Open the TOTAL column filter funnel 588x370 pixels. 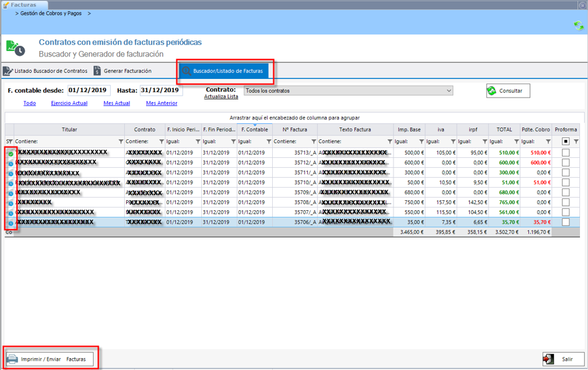pyautogui.click(x=516, y=141)
